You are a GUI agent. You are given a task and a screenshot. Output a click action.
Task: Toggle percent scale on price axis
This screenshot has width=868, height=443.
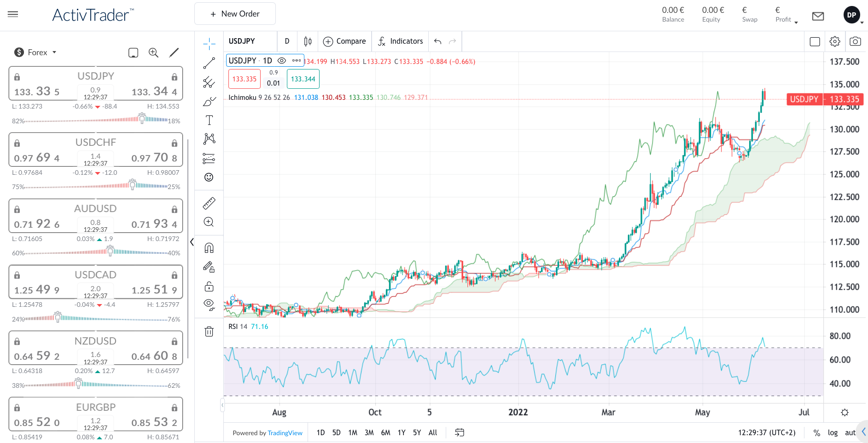coord(817,432)
